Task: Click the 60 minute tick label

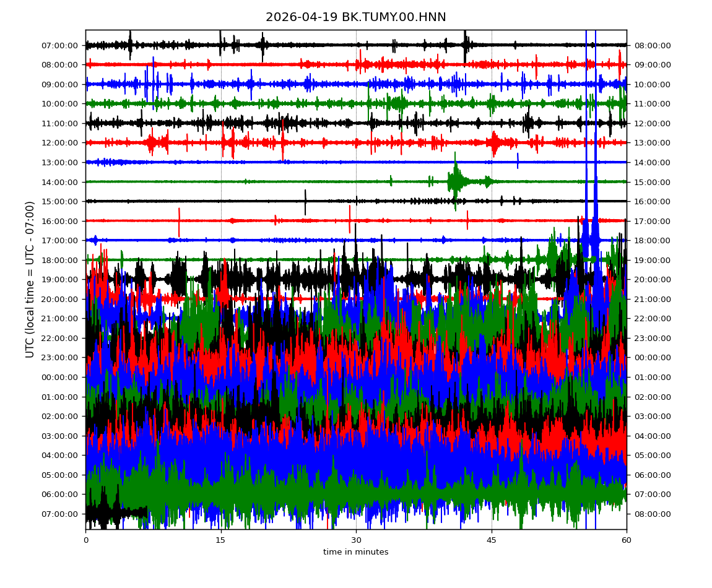Action: tap(627, 540)
